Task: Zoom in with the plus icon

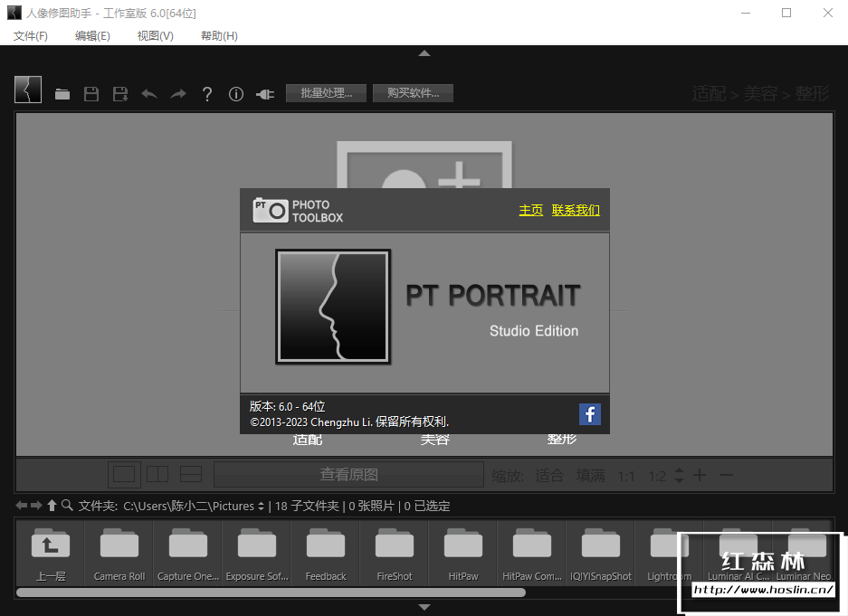Action: (x=700, y=475)
